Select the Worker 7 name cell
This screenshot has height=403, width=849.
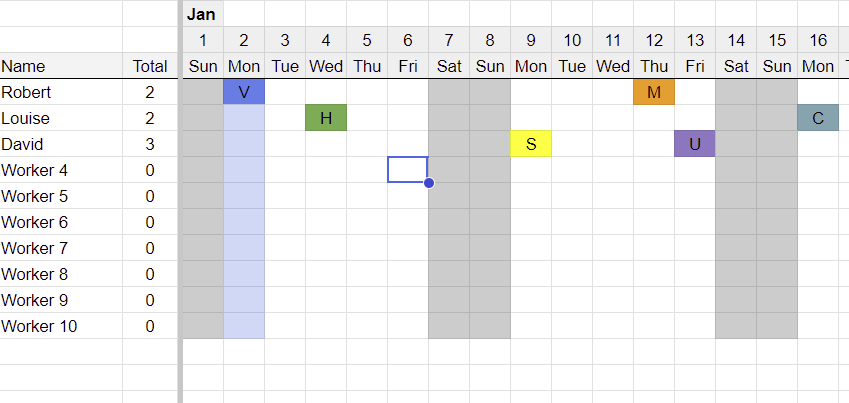tap(60, 248)
